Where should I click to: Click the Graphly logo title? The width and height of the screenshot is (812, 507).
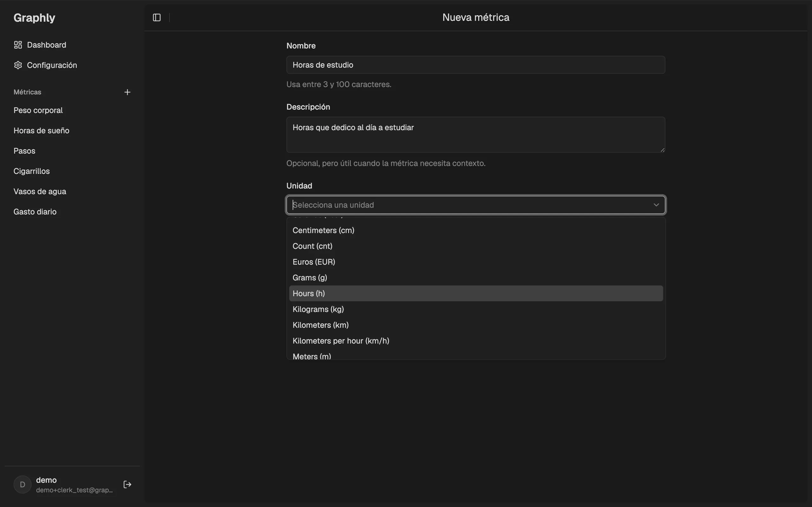tap(34, 17)
